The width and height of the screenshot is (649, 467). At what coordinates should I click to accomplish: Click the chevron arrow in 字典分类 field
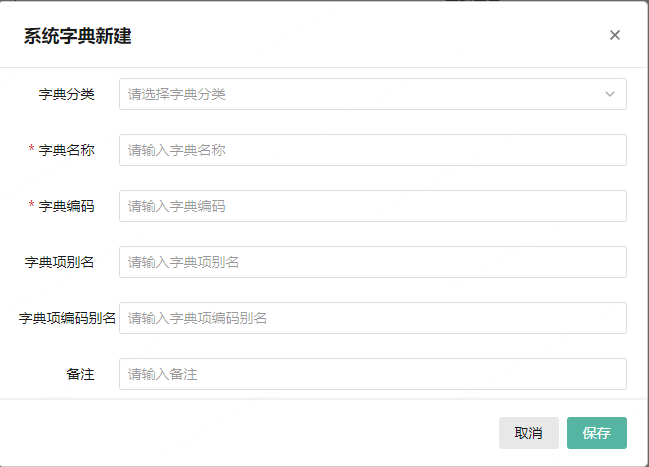click(610, 94)
